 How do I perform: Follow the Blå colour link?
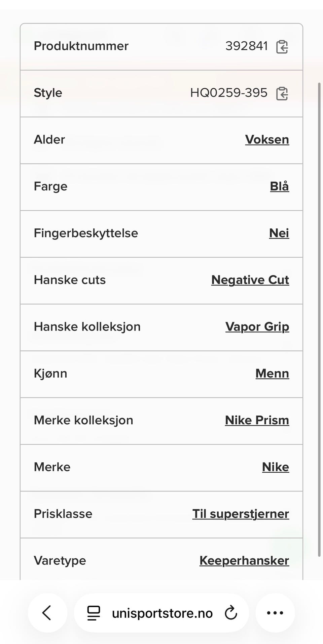click(280, 186)
